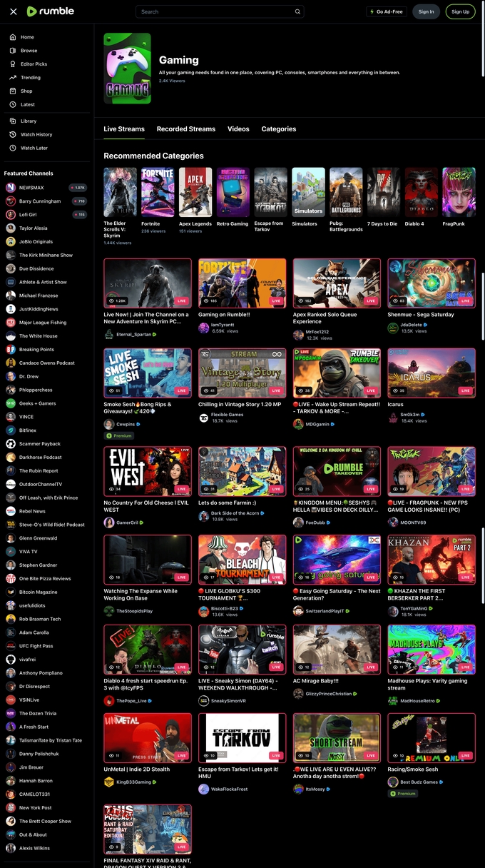Click Cewpins Premium badge

[x=119, y=435]
